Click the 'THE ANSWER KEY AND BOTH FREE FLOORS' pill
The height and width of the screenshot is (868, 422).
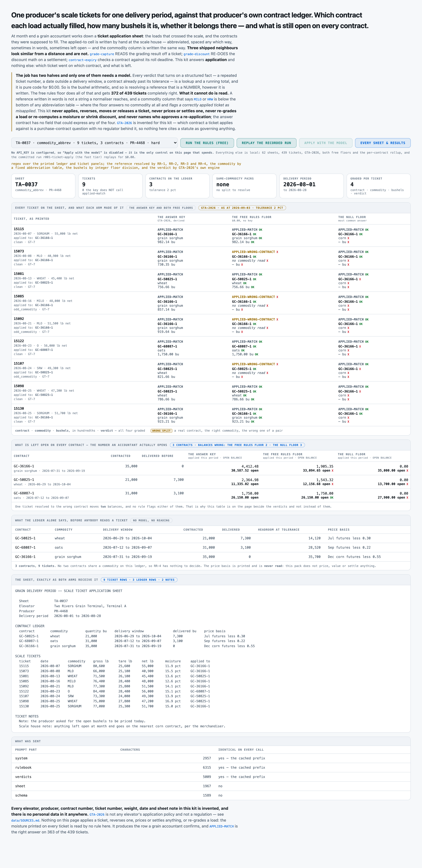coord(161,208)
